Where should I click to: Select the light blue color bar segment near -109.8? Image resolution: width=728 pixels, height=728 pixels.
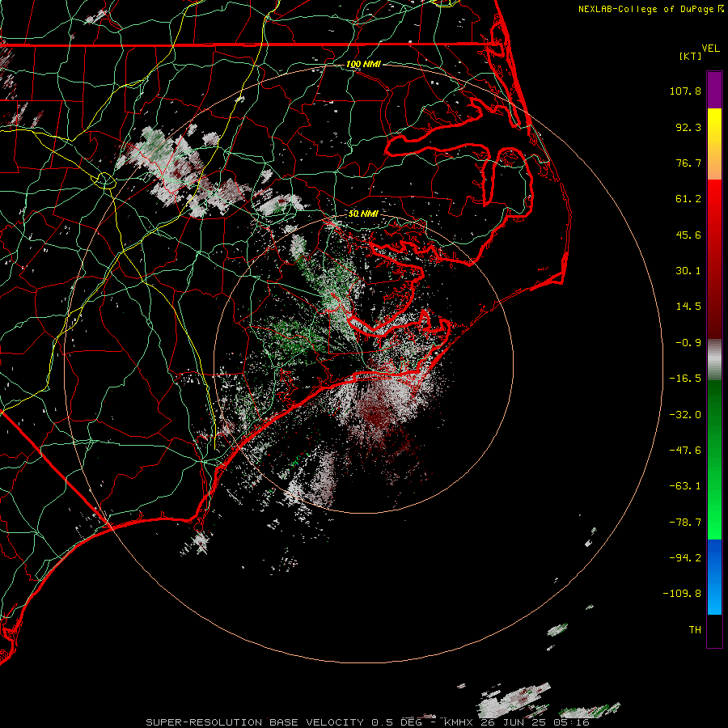714,597
